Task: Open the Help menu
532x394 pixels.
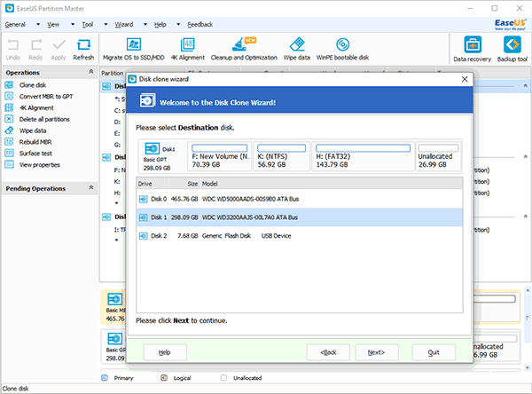Action: (160, 25)
